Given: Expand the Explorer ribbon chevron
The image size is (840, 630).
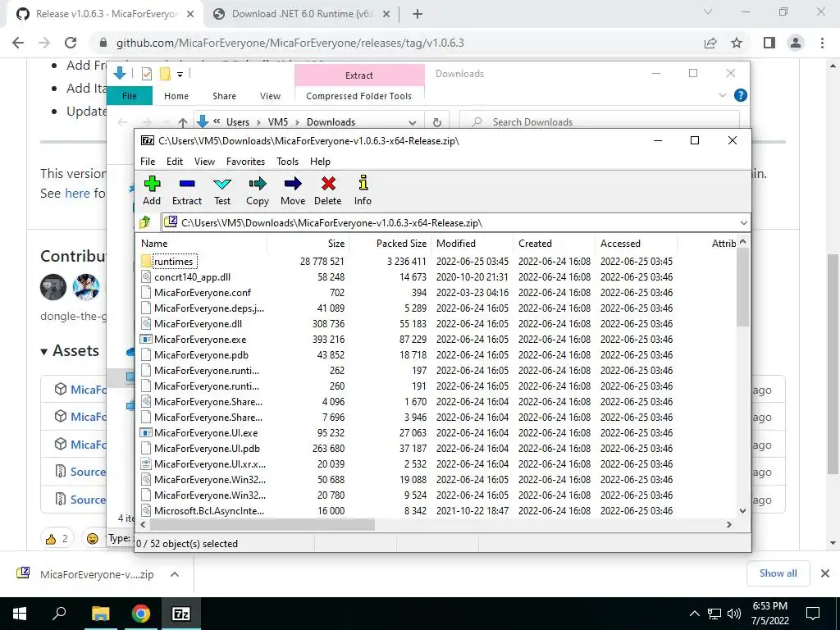Looking at the screenshot, I should point(722,95).
